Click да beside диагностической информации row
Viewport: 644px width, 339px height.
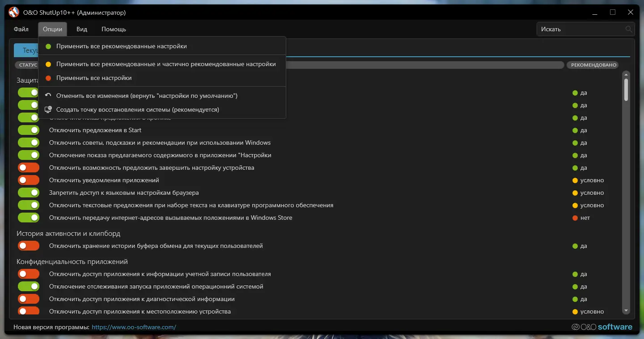pyautogui.click(x=580, y=299)
